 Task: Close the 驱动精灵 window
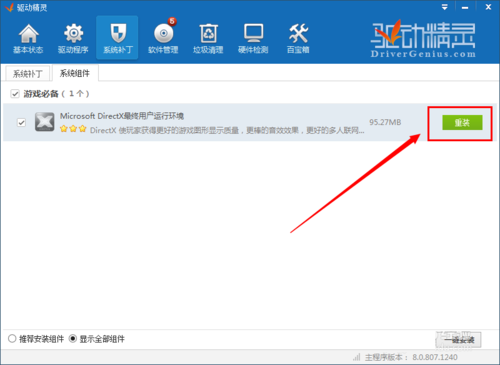pyautogui.click(x=488, y=7)
